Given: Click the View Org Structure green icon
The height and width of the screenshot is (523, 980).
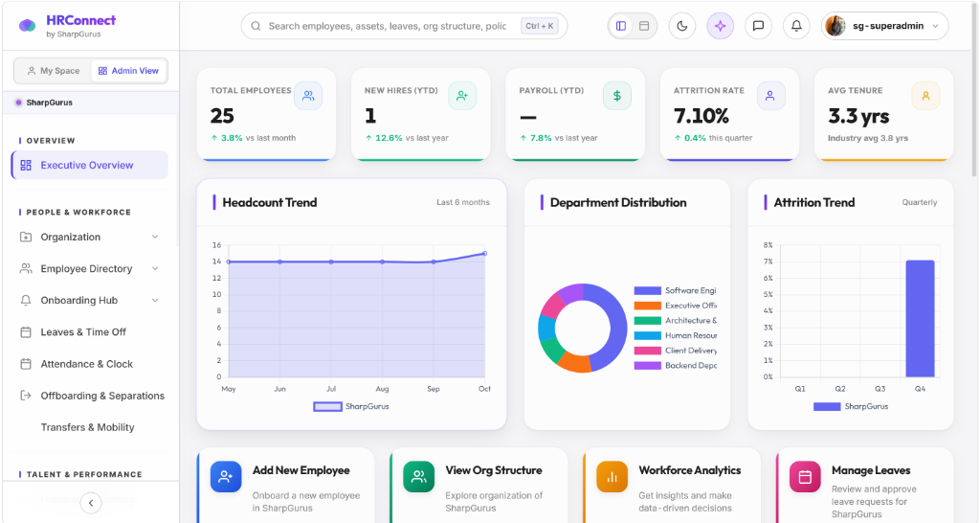Looking at the screenshot, I should pos(419,477).
